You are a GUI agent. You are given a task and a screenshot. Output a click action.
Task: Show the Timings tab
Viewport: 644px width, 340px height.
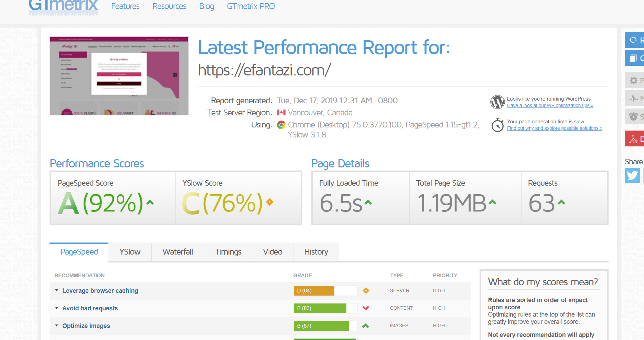click(228, 252)
